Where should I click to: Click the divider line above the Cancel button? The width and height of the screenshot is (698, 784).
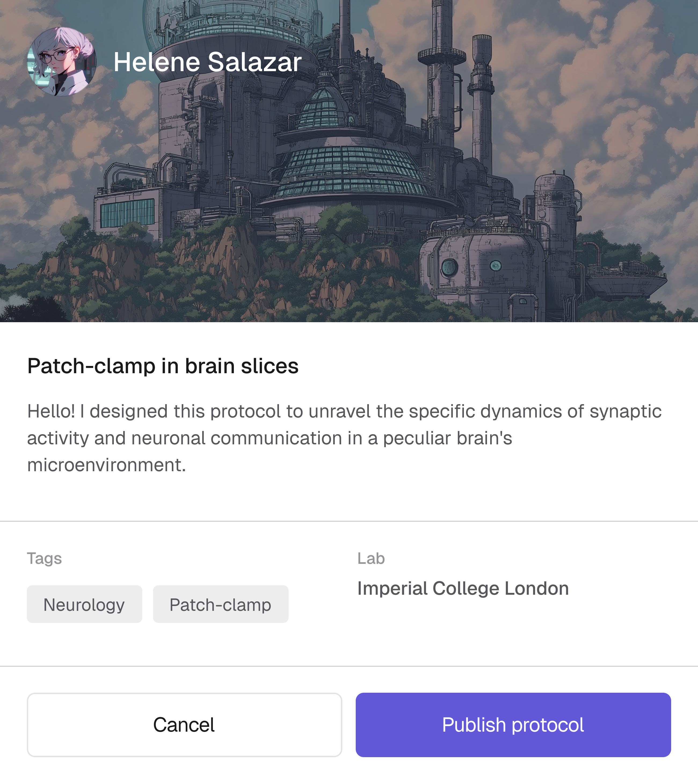point(349,666)
